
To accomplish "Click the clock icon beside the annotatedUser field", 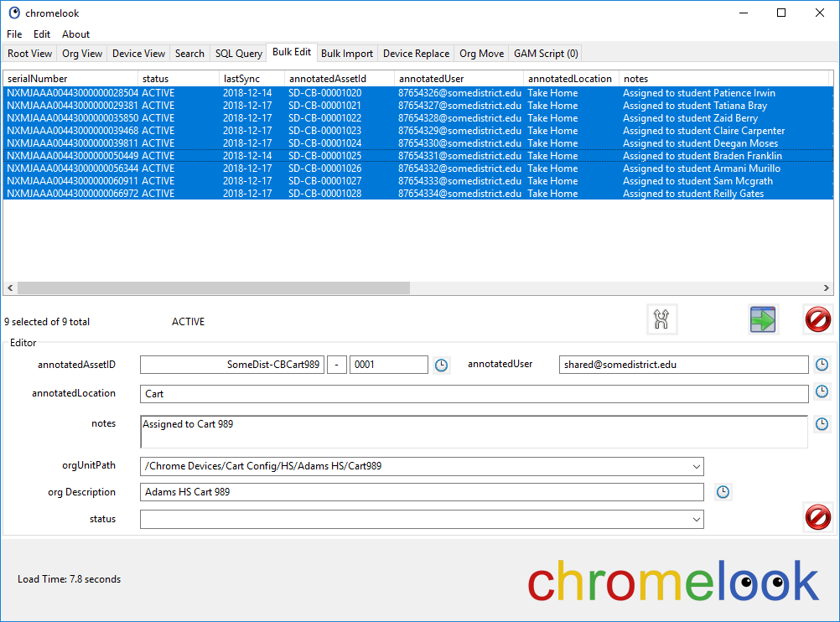I will click(822, 365).
